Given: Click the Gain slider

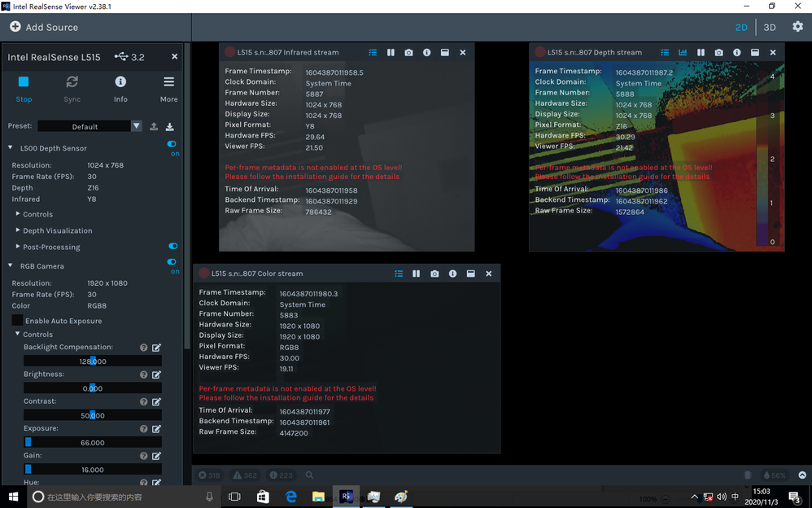Looking at the screenshot, I should click(93, 469).
